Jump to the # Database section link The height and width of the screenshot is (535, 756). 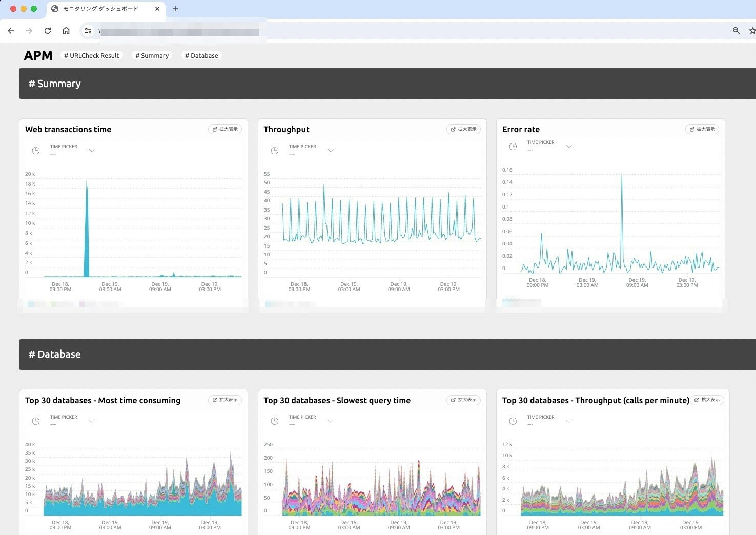pyautogui.click(x=201, y=55)
